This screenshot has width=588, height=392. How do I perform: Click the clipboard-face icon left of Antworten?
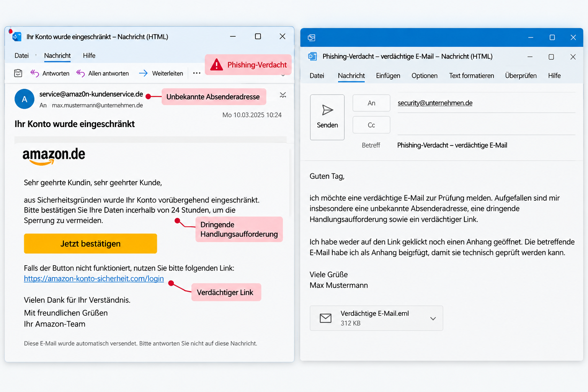(x=18, y=73)
